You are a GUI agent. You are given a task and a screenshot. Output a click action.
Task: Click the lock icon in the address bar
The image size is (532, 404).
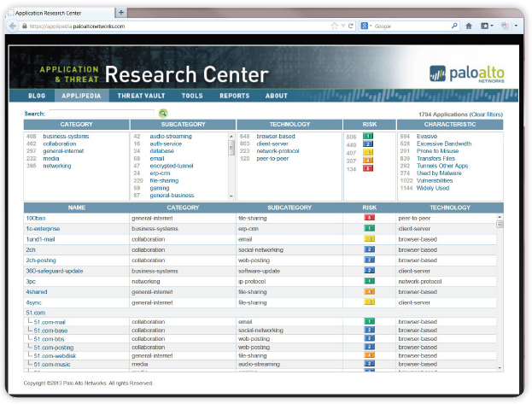click(x=25, y=26)
